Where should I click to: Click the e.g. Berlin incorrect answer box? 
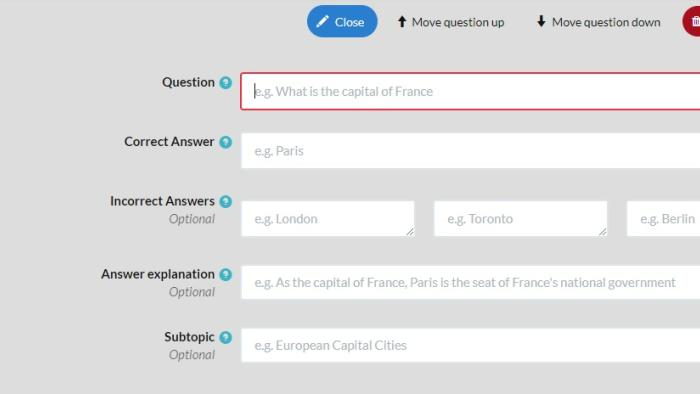(x=663, y=219)
